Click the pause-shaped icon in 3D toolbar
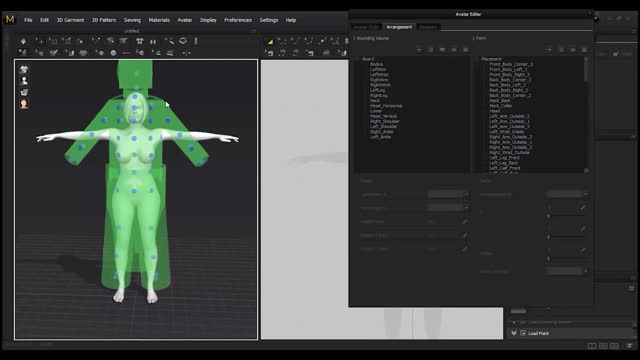Viewport: 640px width, 360px height. coord(153,41)
